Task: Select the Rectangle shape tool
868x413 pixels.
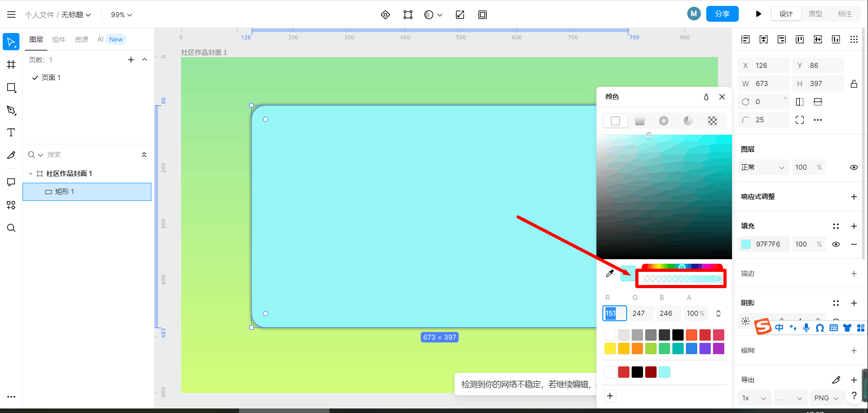Action: click(x=11, y=87)
